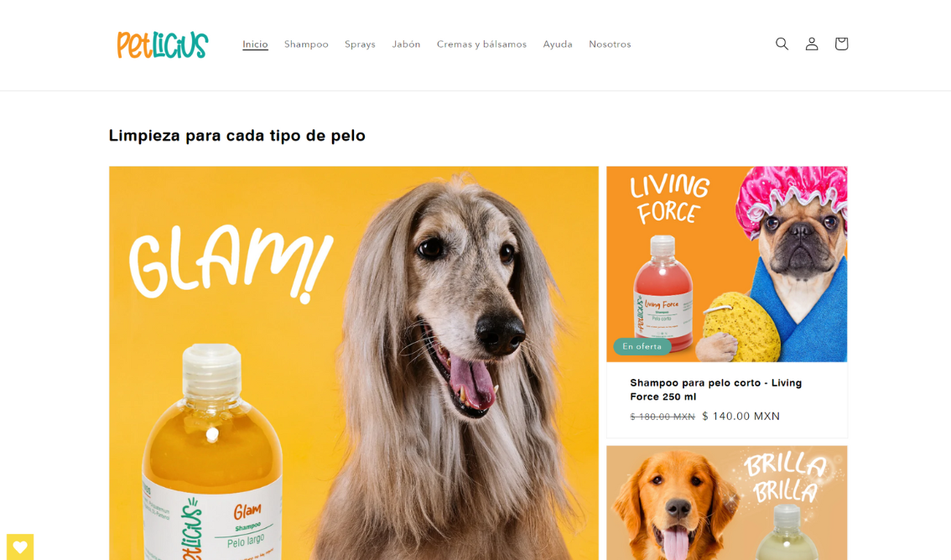Select Sprays in the navigation
The height and width of the screenshot is (560, 951).
[x=361, y=44]
